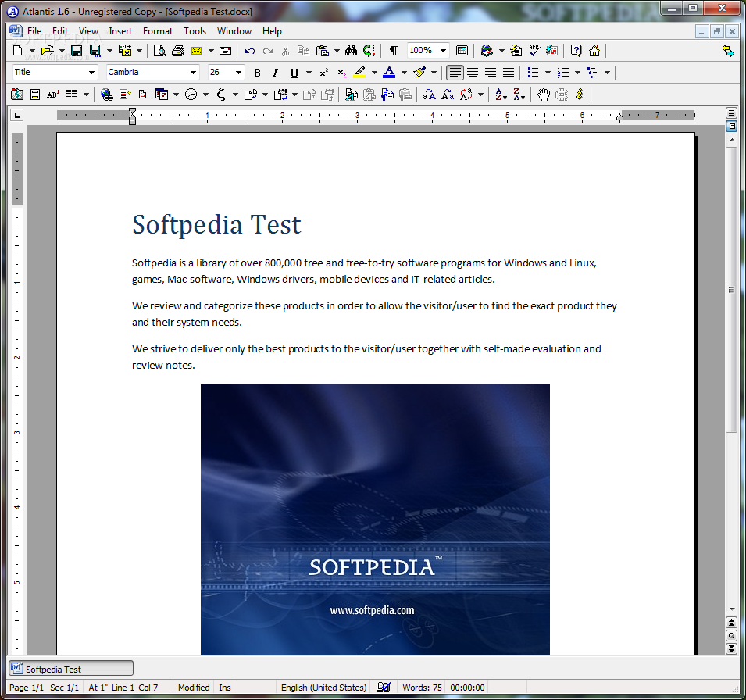The image size is (746, 700).
Task: Open the Help question mark icon
Action: click(x=576, y=51)
